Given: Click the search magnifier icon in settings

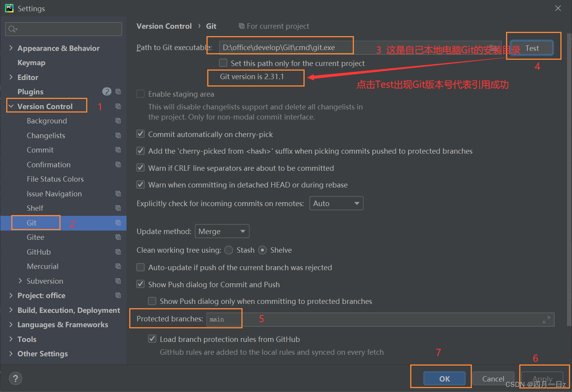Looking at the screenshot, I should [x=12, y=29].
